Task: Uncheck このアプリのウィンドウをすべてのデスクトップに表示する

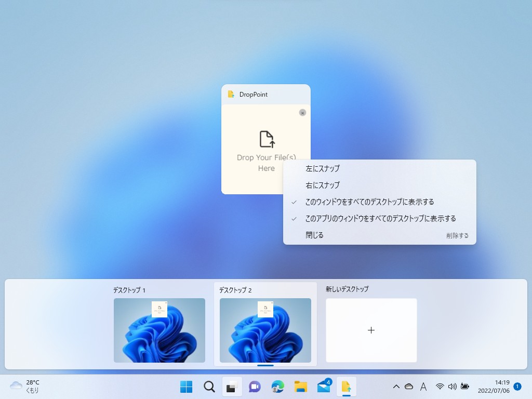Action: tap(382, 218)
